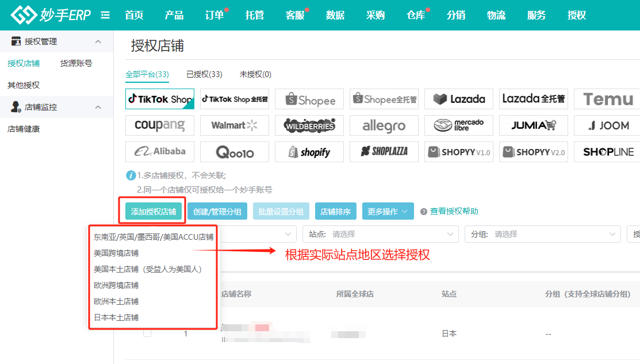Collapse the 授权管理 sidebar section
The image size is (640, 364).
[x=98, y=41]
